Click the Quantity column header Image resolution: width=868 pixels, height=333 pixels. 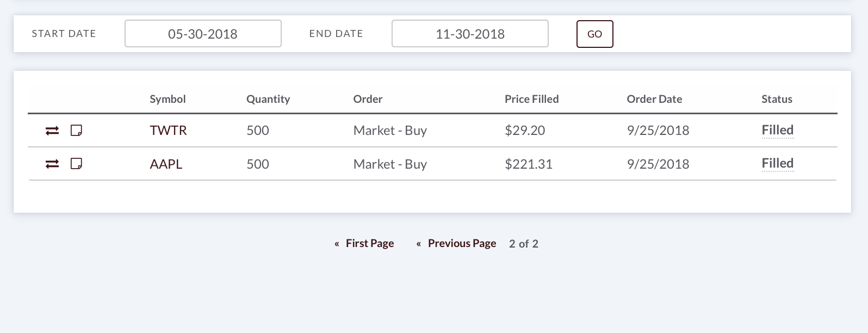pos(268,99)
